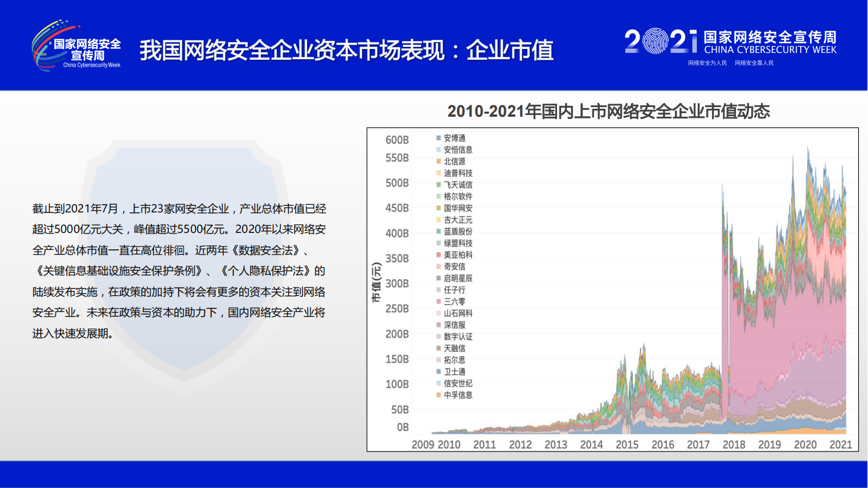Screen dimensions: 868x488
Task: Click the 三六零 legend item
Action: [x=454, y=302]
